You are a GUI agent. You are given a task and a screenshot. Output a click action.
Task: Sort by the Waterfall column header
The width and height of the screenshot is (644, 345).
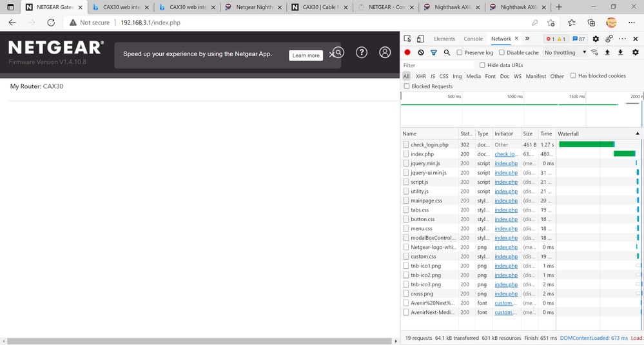point(593,133)
